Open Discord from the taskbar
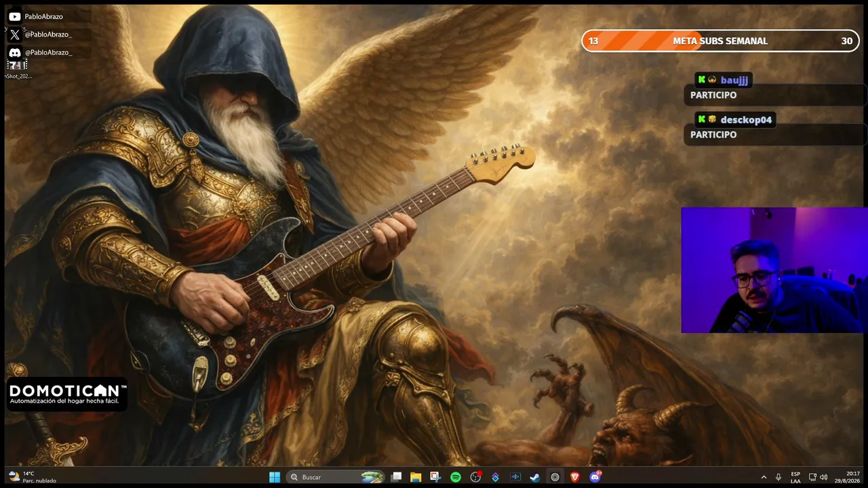Viewport: 868px width, 488px height. (595, 477)
